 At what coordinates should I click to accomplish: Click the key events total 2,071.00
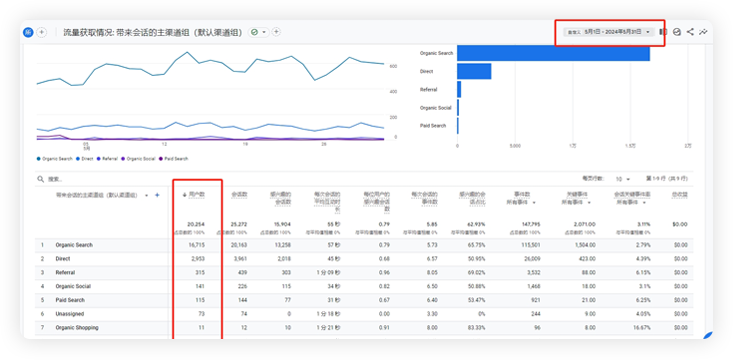(x=585, y=224)
